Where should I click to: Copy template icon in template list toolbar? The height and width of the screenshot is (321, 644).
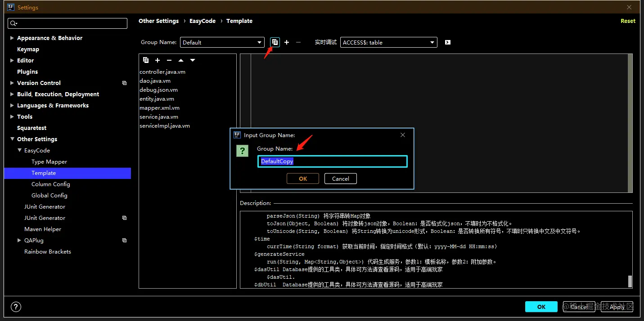[x=146, y=60]
